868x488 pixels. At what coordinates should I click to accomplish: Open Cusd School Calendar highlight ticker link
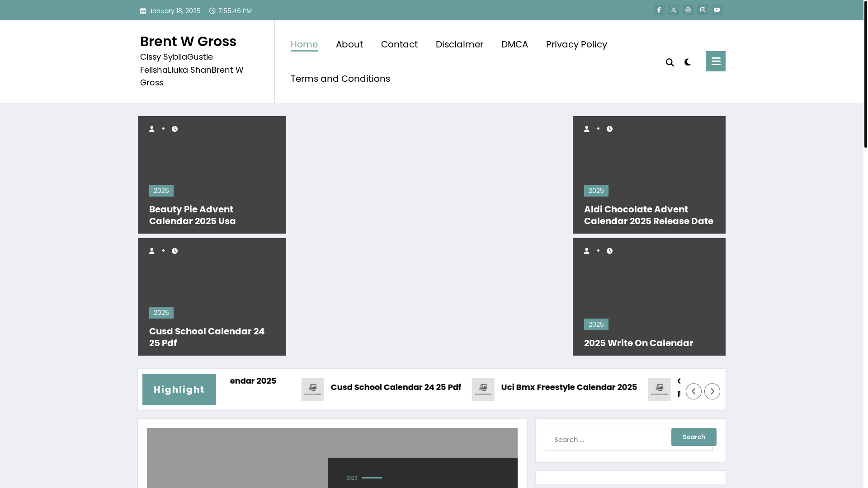point(396,387)
